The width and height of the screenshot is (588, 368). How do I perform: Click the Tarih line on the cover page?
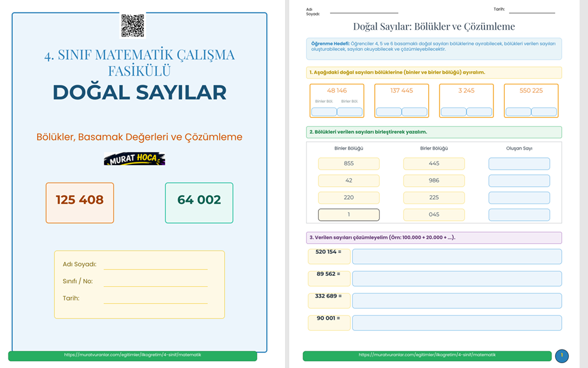(x=155, y=298)
